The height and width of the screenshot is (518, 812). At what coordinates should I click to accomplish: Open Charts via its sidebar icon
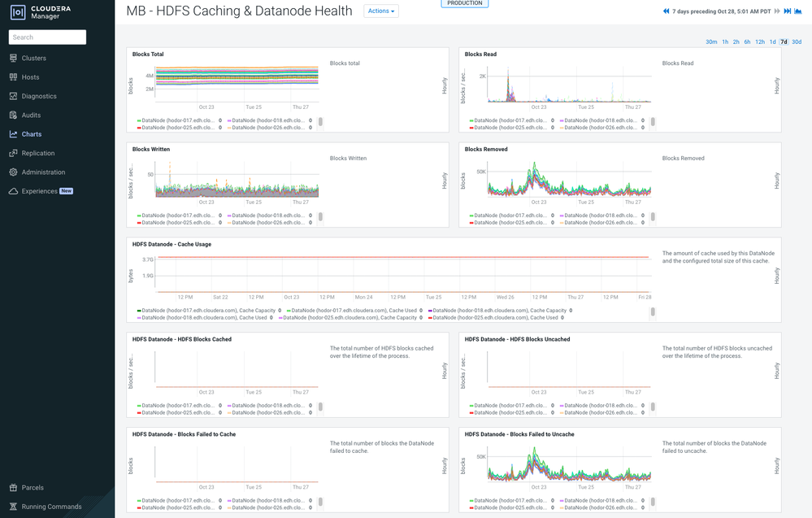pyautogui.click(x=14, y=134)
